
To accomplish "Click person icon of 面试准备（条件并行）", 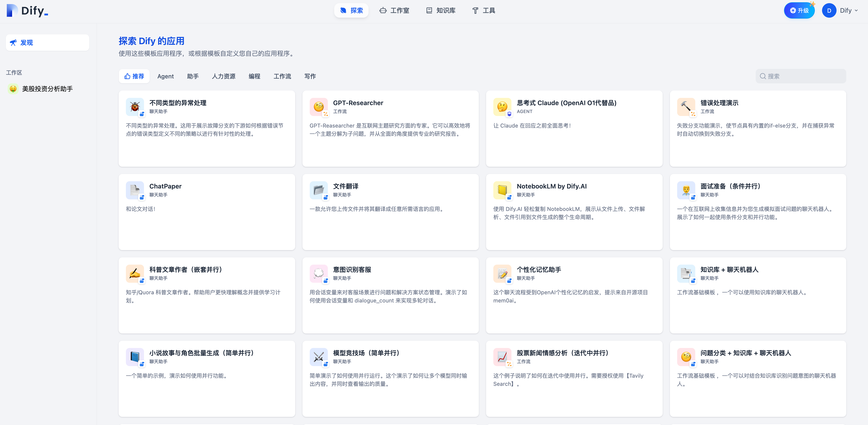I will [686, 190].
